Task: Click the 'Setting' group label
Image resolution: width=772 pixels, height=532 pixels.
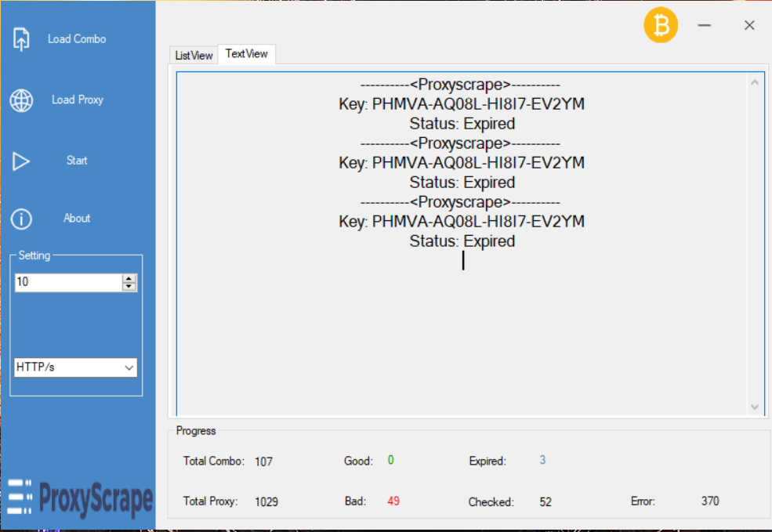Action: [34, 255]
